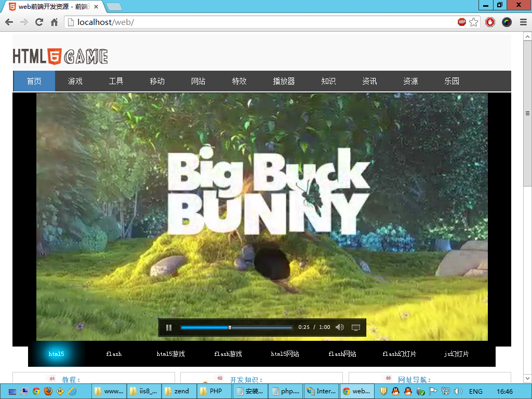Screen dimensions: 532x399
Task: Show desktop from the taskbar
Action: pyautogui.click(x=12, y=392)
